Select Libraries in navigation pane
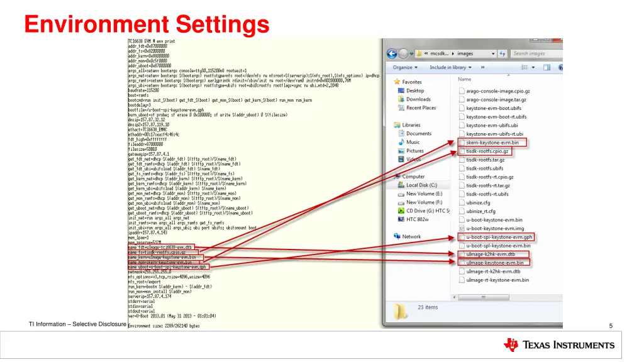The width and height of the screenshot is (644, 362). (411, 125)
